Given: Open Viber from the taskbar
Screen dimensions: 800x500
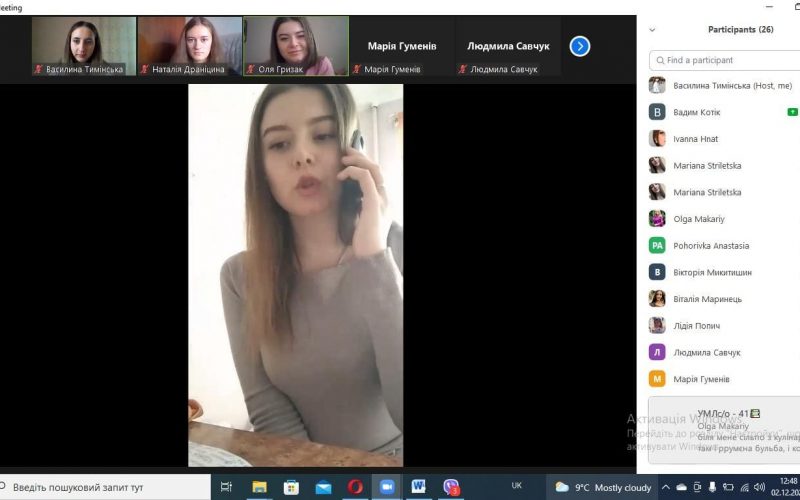Looking at the screenshot, I should coord(451,487).
